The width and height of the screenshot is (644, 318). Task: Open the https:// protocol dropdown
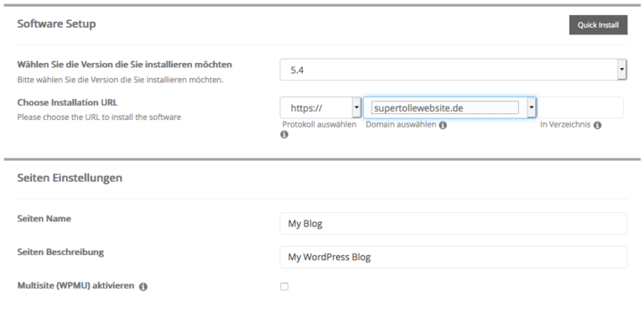click(x=320, y=107)
